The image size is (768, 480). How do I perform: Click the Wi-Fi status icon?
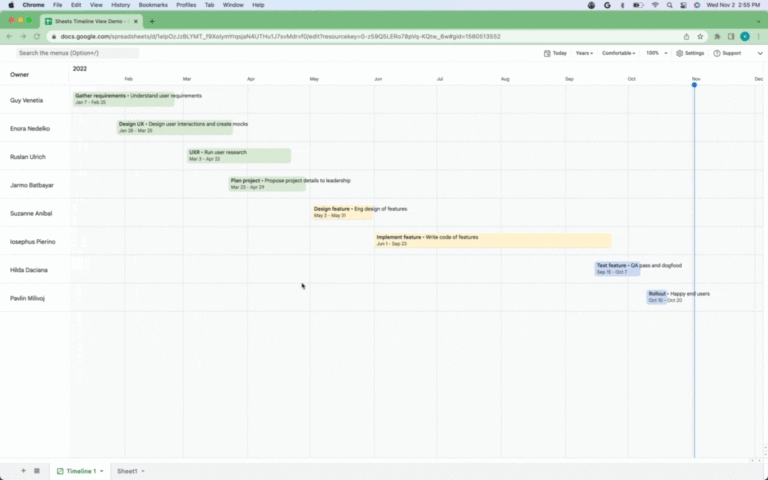(x=655, y=5)
